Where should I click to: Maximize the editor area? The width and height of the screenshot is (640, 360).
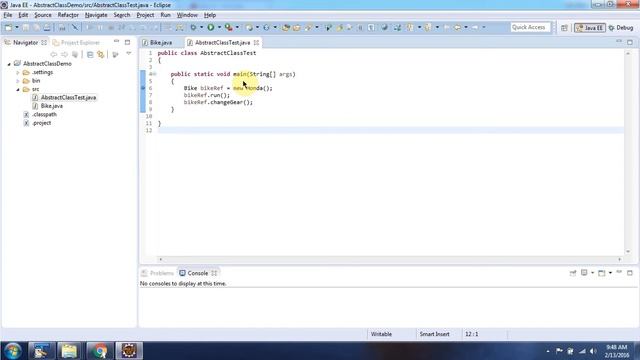630,42
